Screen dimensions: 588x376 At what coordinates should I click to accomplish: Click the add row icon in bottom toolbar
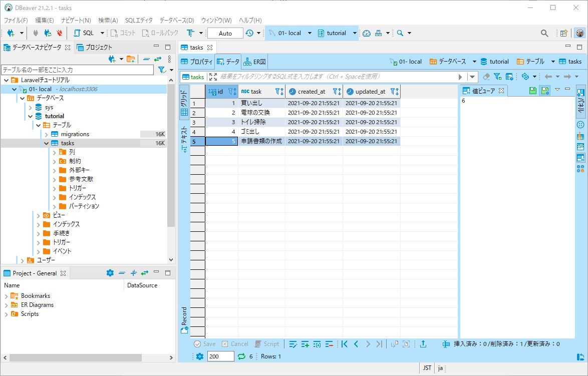click(305, 344)
